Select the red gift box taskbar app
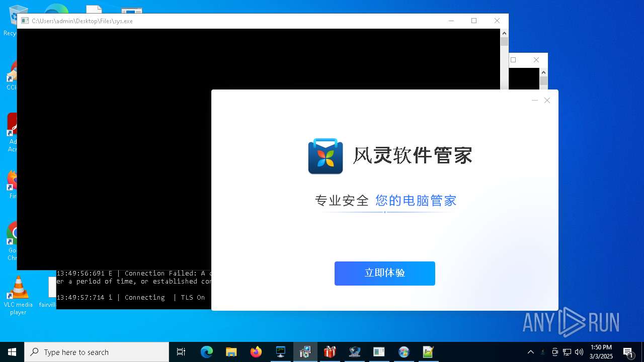 (x=330, y=352)
